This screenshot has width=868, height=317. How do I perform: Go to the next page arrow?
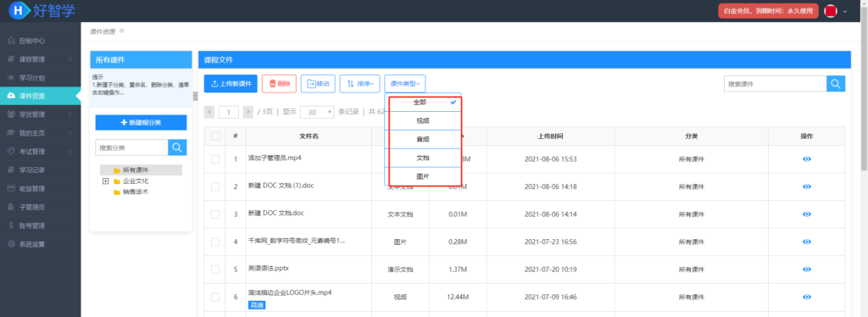click(248, 112)
